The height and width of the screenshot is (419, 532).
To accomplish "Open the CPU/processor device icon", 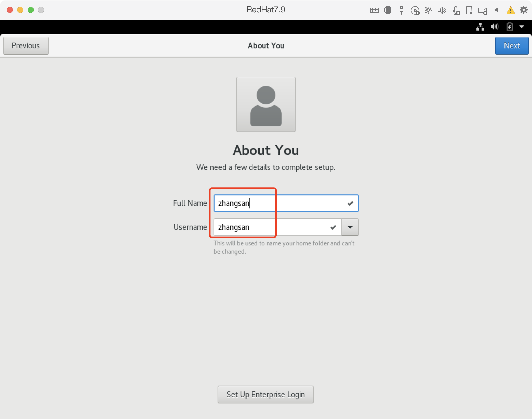I will tap(388, 10).
